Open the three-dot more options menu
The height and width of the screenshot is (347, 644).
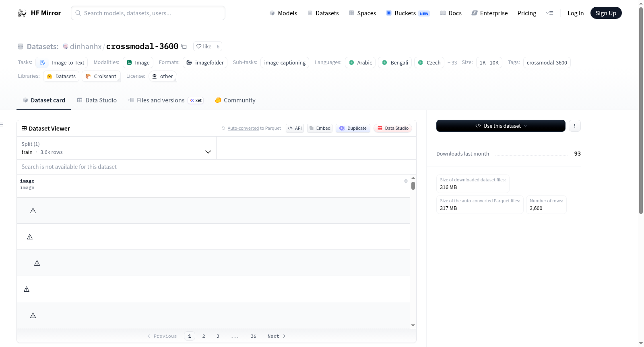coord(575,126)
